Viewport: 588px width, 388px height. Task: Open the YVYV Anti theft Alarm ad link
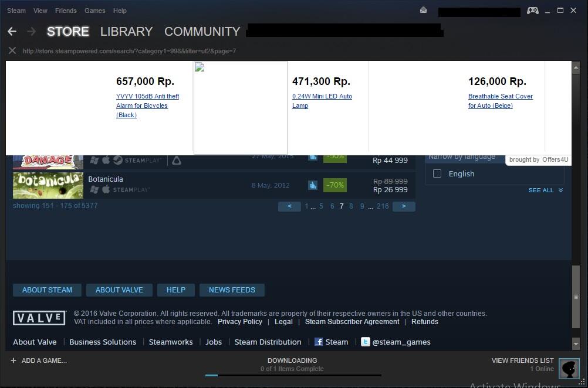(147, 105)
